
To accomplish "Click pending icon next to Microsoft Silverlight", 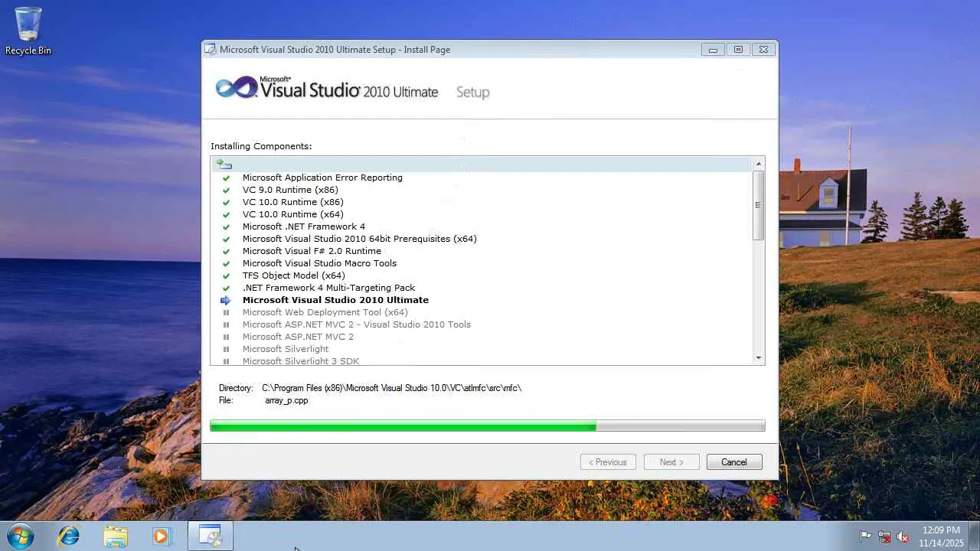I will pos(226,349).
